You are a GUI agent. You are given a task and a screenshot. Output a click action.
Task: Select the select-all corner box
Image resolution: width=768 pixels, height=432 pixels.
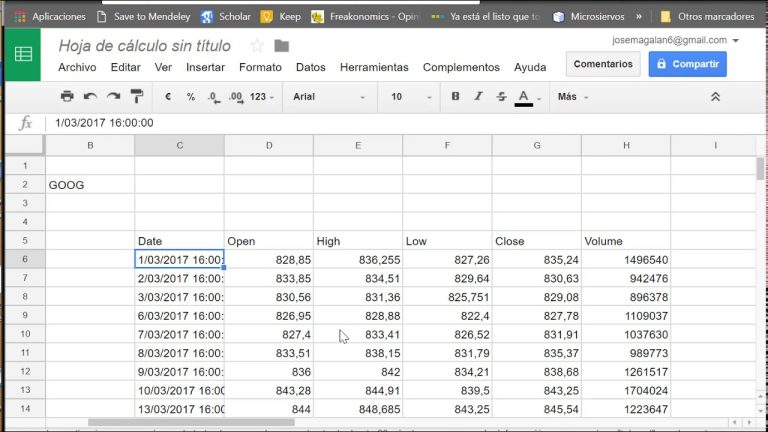click(24, 145)
